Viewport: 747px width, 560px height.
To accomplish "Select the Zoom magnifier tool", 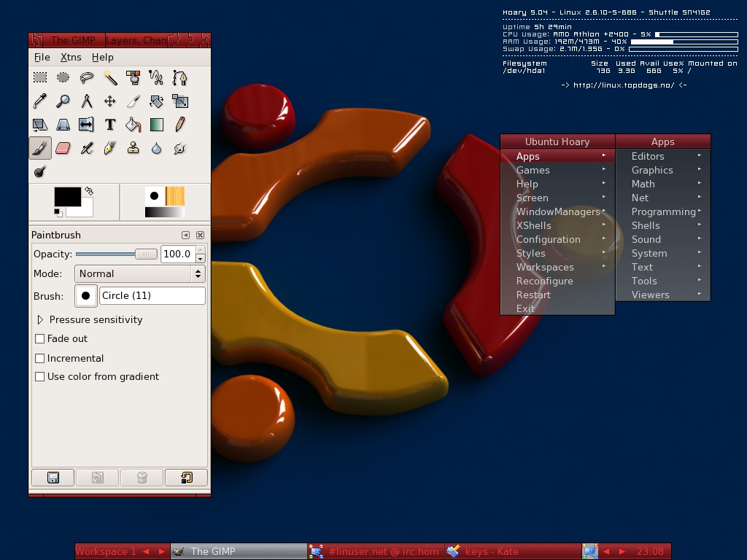I will point(63,101).
